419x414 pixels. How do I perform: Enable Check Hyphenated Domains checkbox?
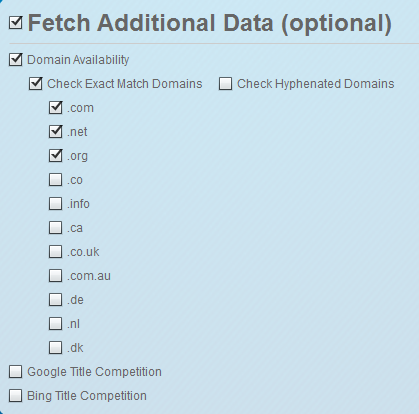coord(225,84)
